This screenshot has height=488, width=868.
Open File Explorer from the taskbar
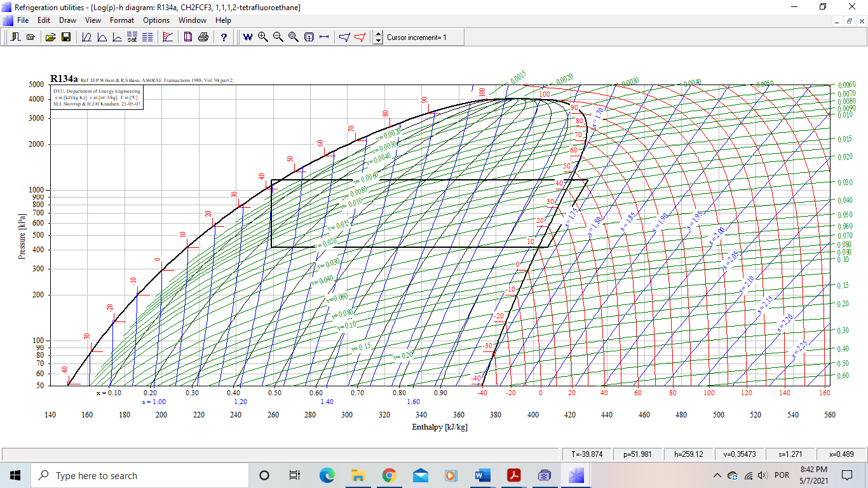tap(358, 475)
